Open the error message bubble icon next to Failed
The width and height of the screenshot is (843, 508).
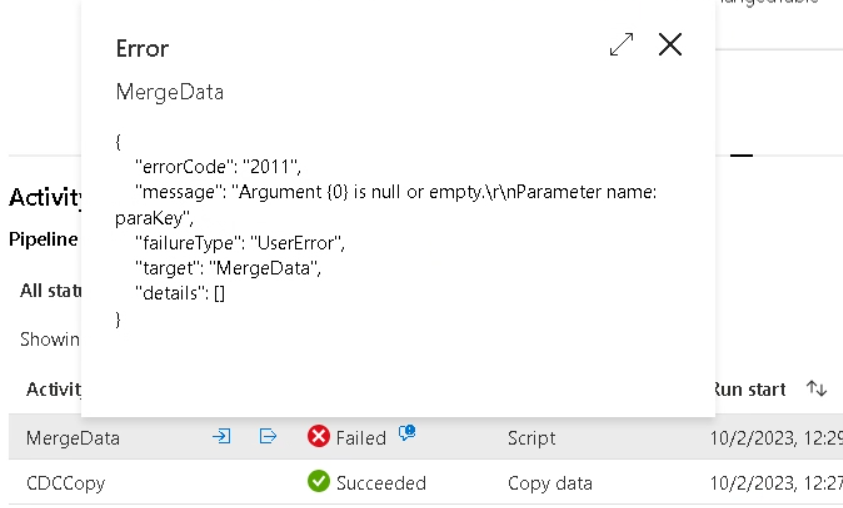tap(406, 434)
